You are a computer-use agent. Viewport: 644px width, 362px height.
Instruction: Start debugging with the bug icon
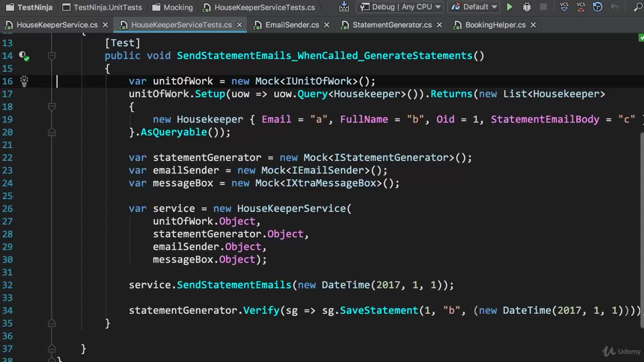pyautogui.click(x=527, y=7)
